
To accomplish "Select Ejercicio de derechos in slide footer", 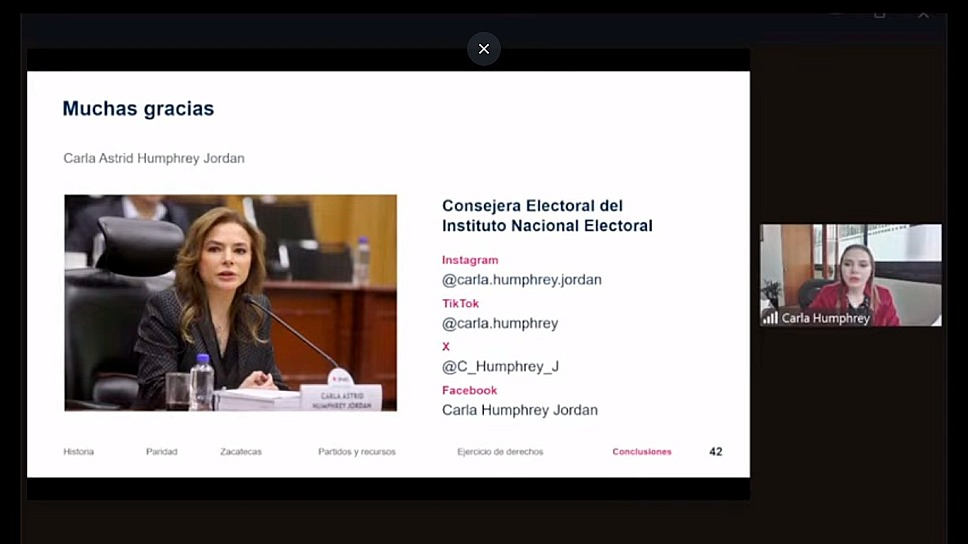I will click(500, 451).
